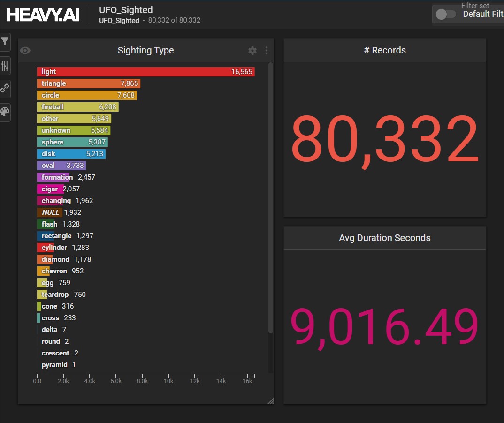504x423 pixels.
Task: Open the filter funnel sidebar icon
Action: 5,42
